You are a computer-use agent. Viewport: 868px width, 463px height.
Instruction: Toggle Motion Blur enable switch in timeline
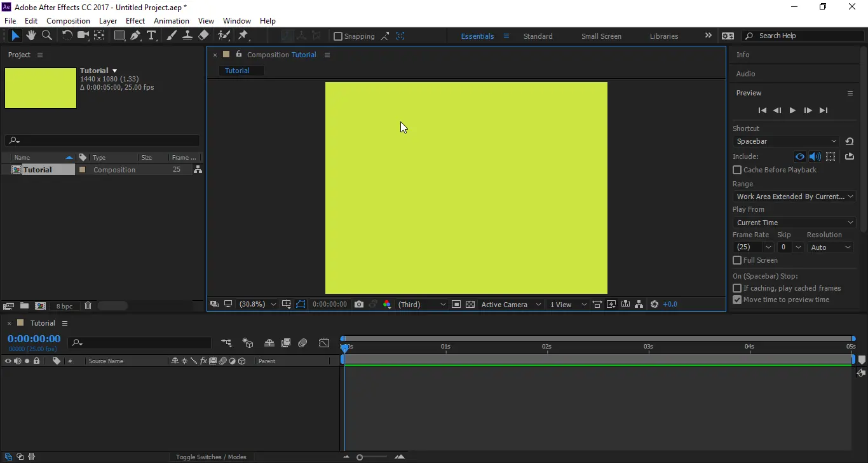[302, 343]
